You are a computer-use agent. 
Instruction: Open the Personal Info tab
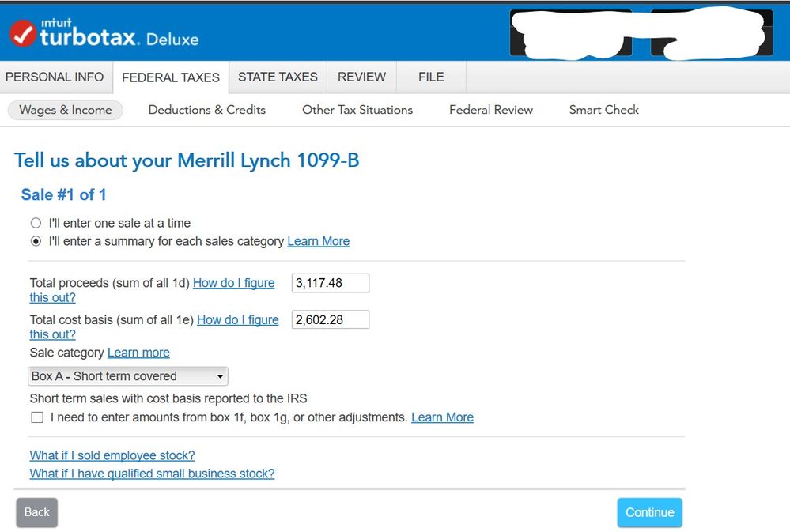[x=55, y=77]
